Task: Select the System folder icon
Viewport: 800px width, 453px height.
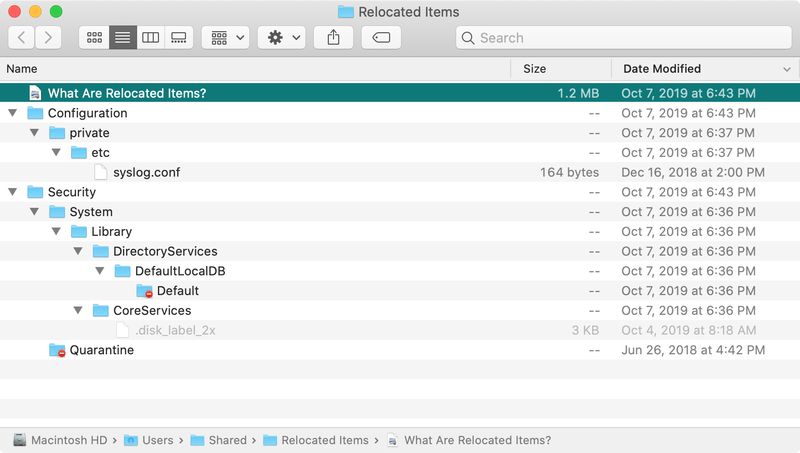Action: (57, 212)
